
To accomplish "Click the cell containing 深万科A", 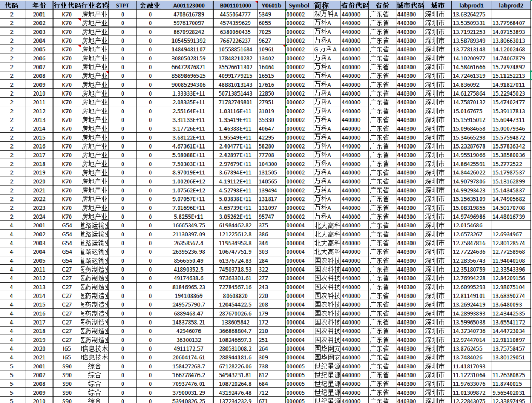I will point(326,14).
